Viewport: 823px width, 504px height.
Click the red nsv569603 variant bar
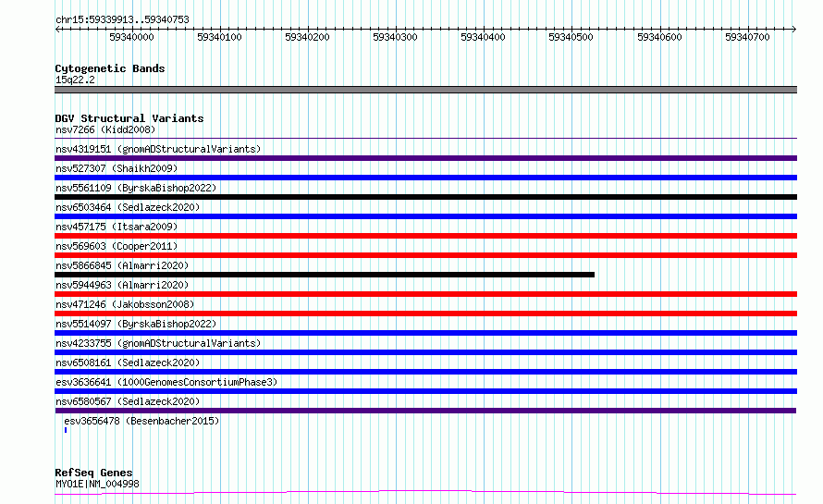click(x=425, y=255)
